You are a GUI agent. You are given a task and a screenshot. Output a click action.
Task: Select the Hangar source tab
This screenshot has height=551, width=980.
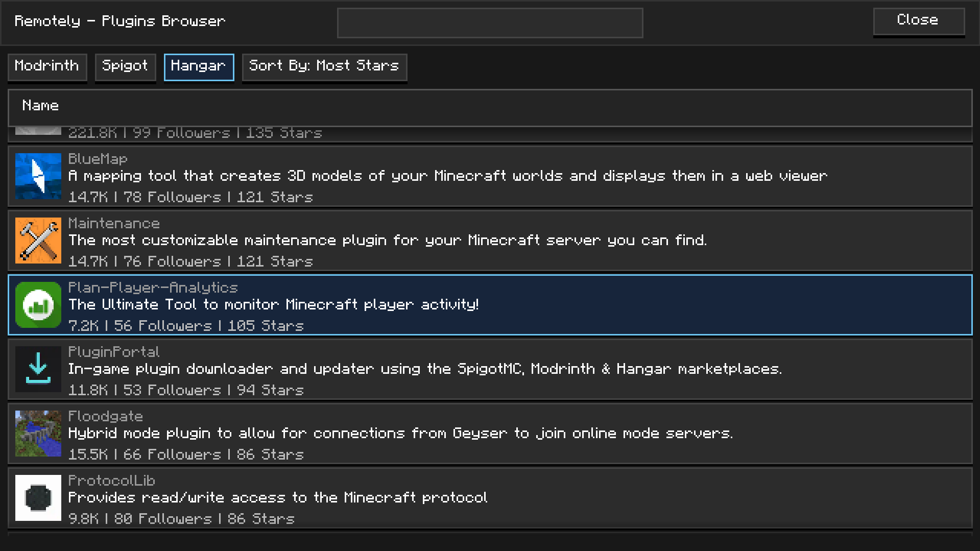(199, 67)
